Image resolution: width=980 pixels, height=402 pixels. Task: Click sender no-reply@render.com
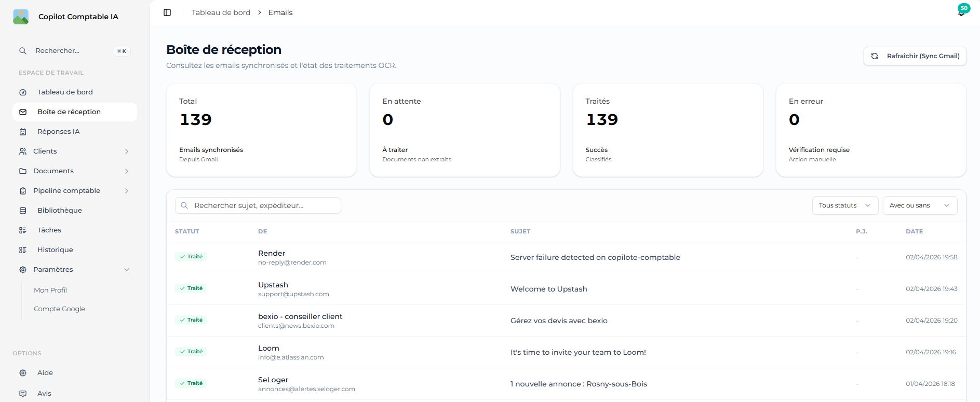coord(292,262)
